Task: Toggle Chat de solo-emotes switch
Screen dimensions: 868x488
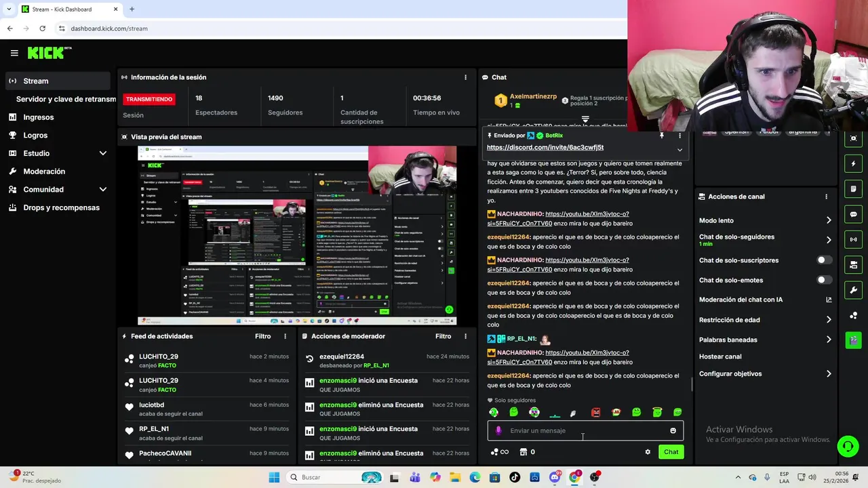Action: tap(824, 280)
